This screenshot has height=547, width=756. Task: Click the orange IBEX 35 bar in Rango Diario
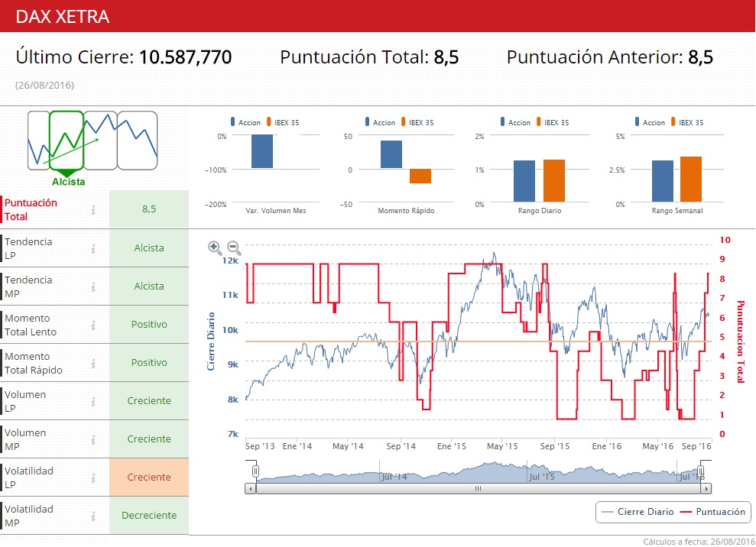(554, 181)
